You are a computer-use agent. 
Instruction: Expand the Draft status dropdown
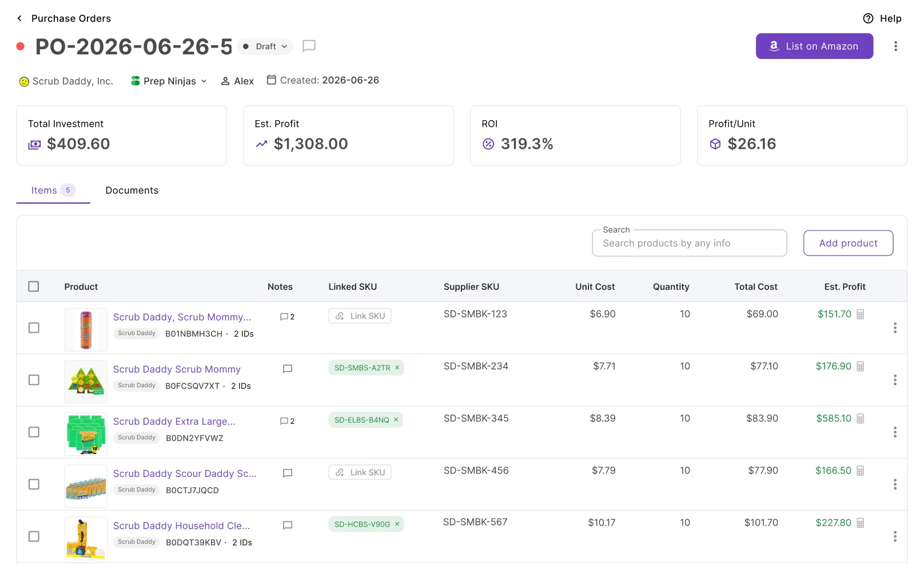point(265,46)
